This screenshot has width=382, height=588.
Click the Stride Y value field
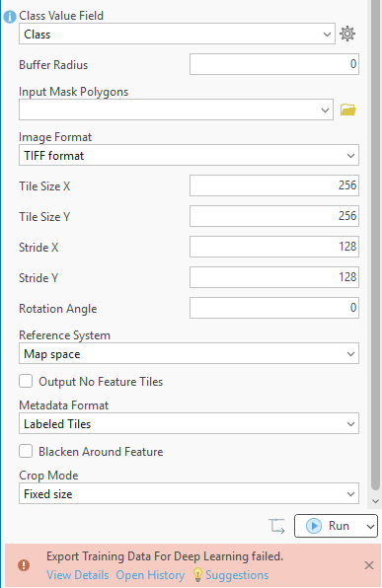[x=274, y=277]
